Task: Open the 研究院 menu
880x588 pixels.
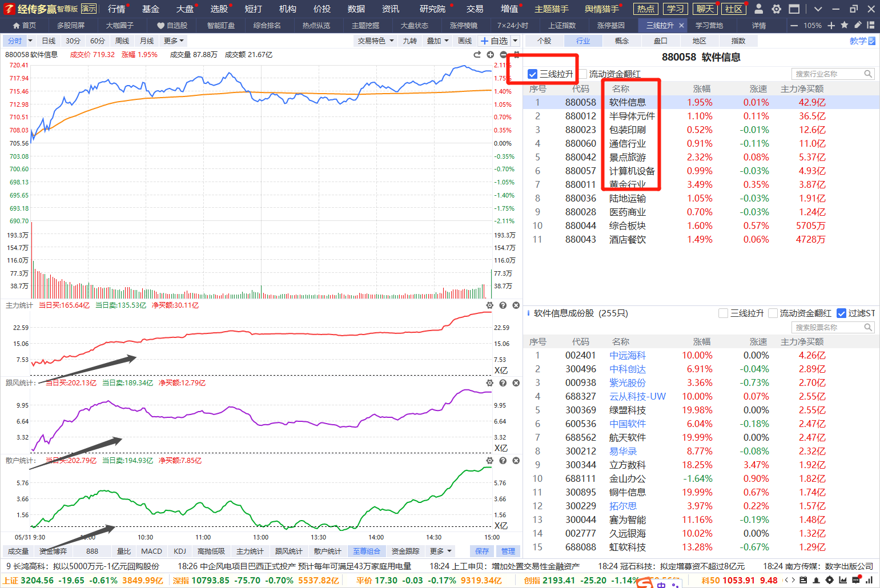Action: pos(432,9)
